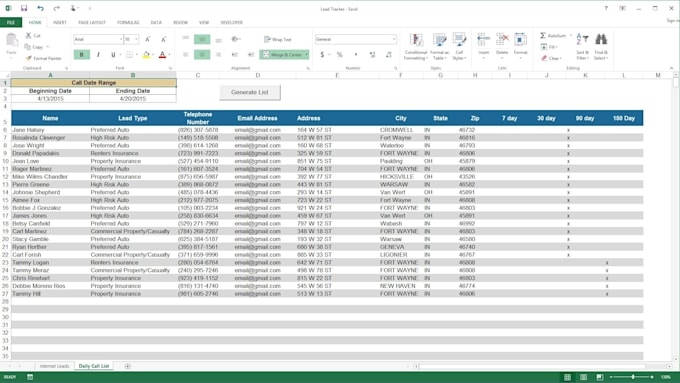Select column A header
The width and height of the screenshot is (680, 383).
click(x=50, y=75)
